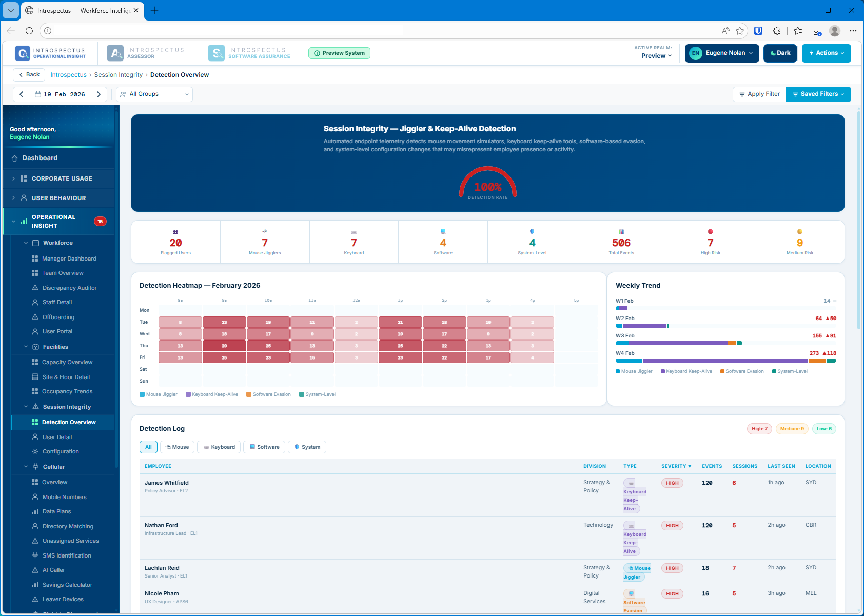This screenshot has width=864, height=616.
Task: Toggle Dark mode
Action: pos(780,53)
